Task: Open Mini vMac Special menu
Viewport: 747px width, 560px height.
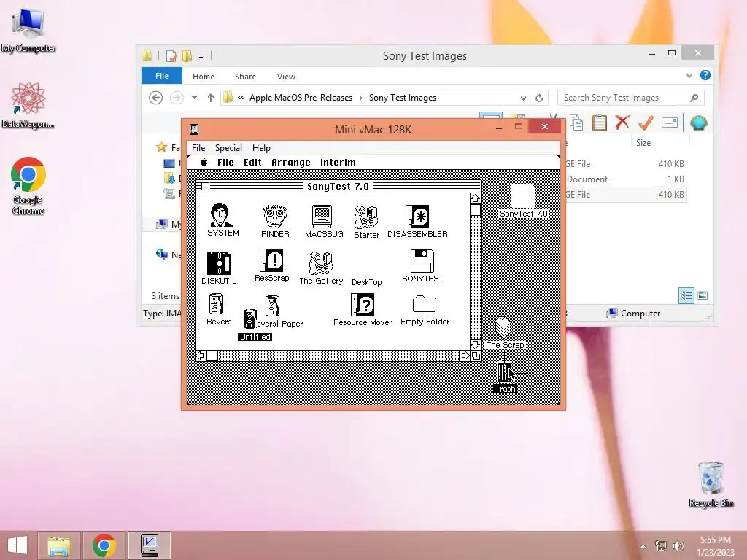Action: click(x=228, y=147)
